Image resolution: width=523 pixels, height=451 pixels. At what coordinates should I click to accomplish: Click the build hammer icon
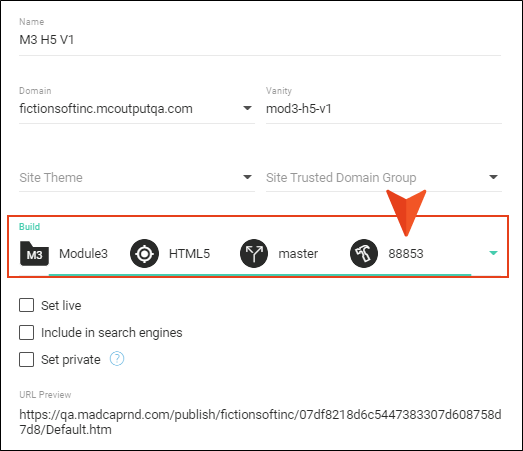364,254
